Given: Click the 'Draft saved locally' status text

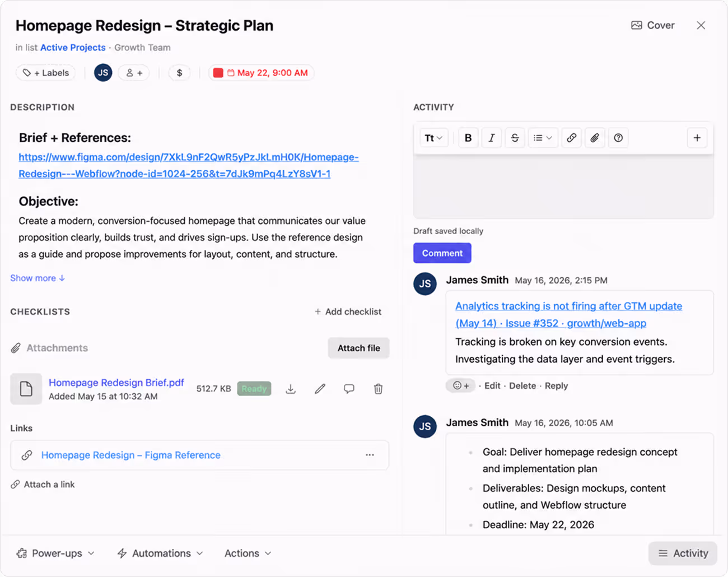Looking at the screenshot, I should pyautogui.click(x=448, y=231).
